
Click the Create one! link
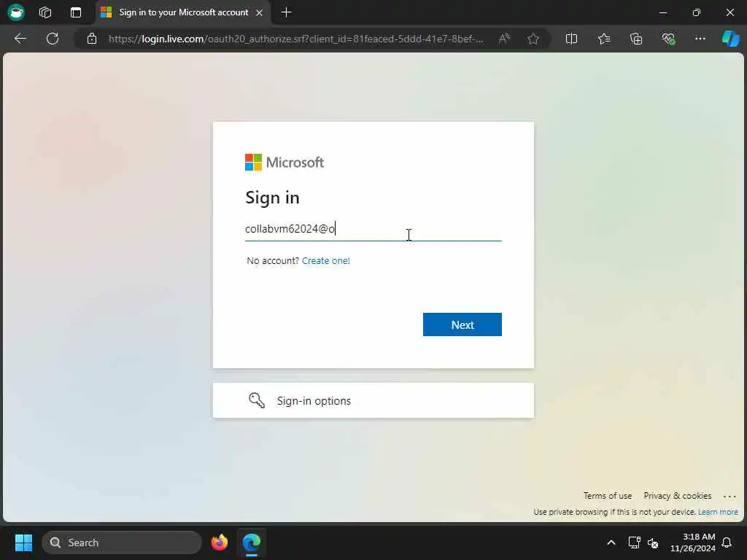point(326,261)
